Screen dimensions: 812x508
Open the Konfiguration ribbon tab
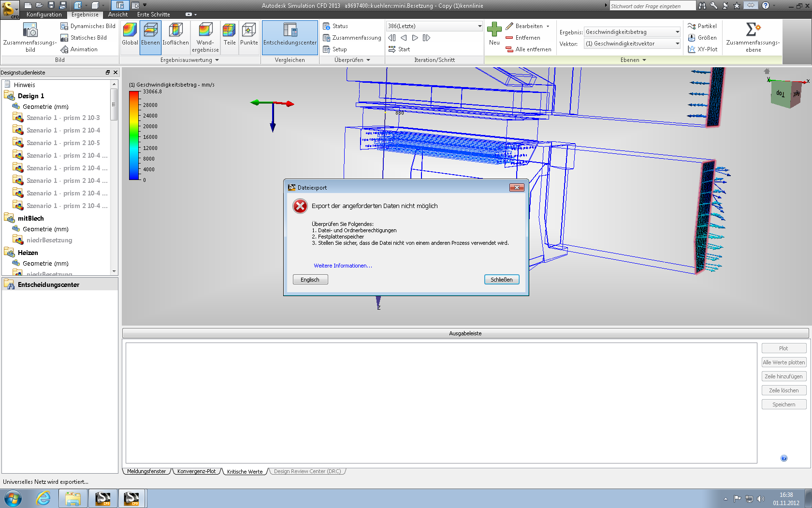[x=44, y=15]
